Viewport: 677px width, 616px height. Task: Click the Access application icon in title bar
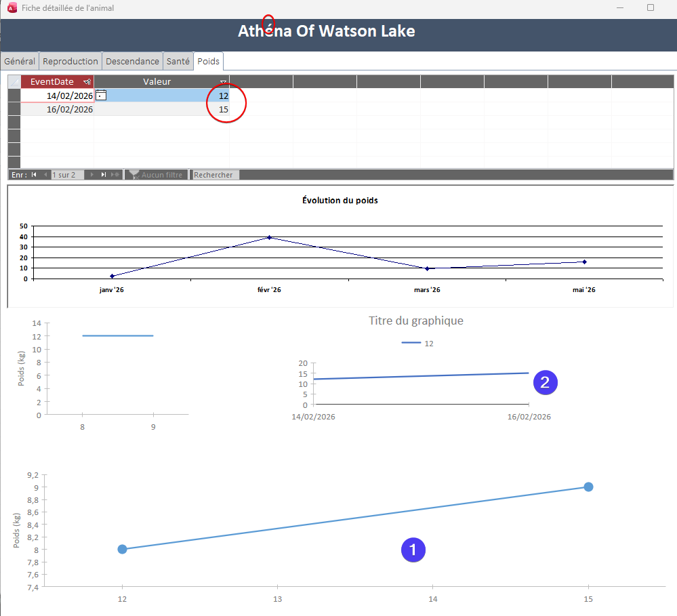pyautogui.click(x=12, y=7)
